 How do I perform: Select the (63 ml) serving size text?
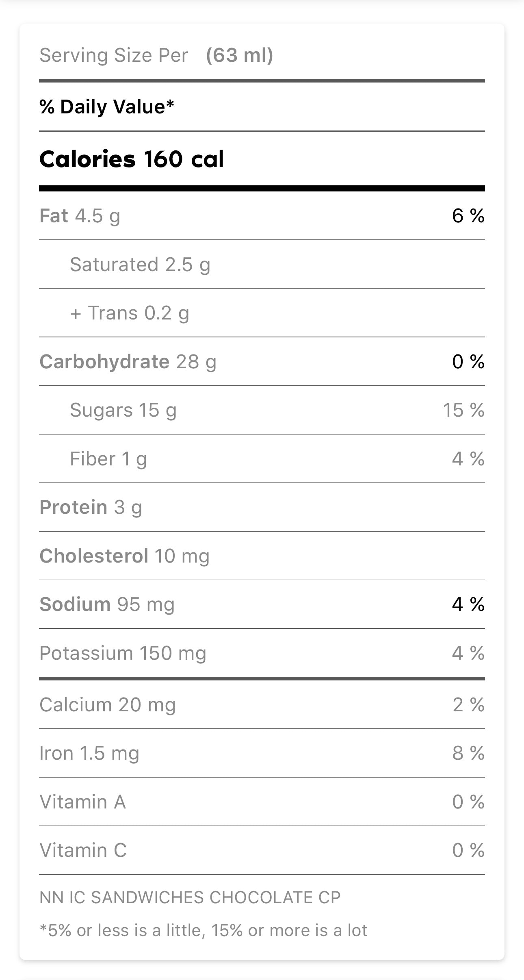(x=240, y=55)
